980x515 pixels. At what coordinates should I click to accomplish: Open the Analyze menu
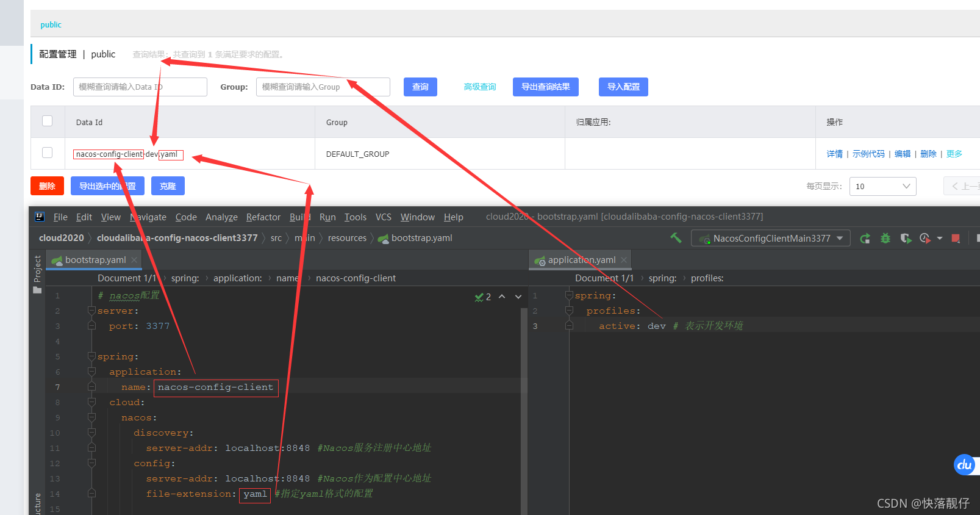221,217
